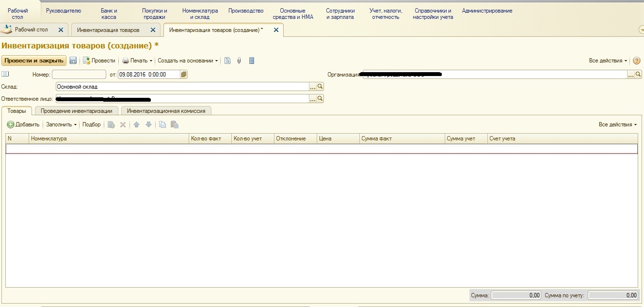Open the Создать на основании dropdown
Viewport: 644px width, 307px height.
(x=188, y=61)
